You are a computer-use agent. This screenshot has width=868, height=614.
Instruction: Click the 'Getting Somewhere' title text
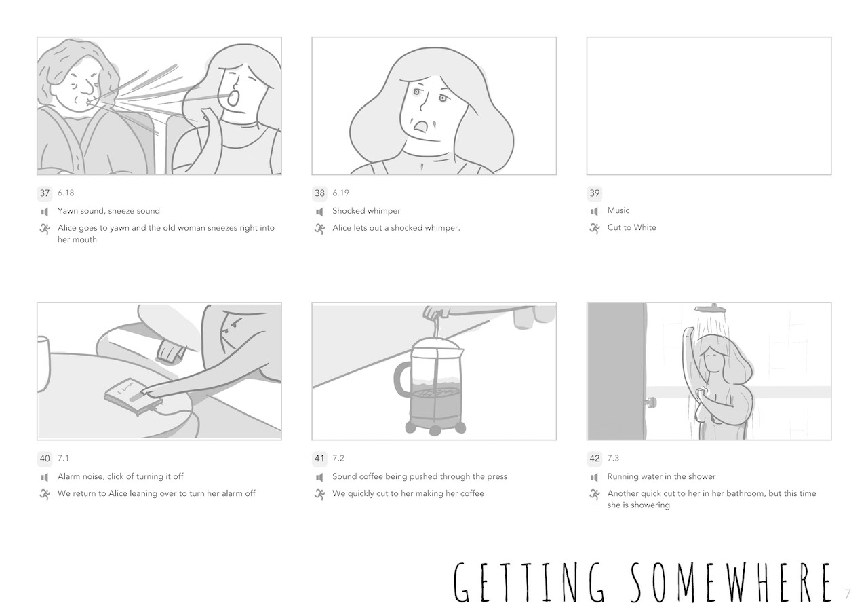pyautogui.click(x=642, y=582)
